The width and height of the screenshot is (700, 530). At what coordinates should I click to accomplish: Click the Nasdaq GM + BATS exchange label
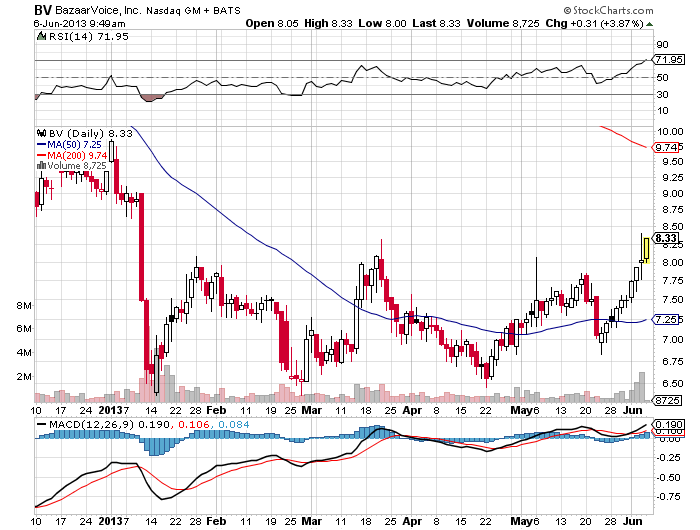coord(193,10)
